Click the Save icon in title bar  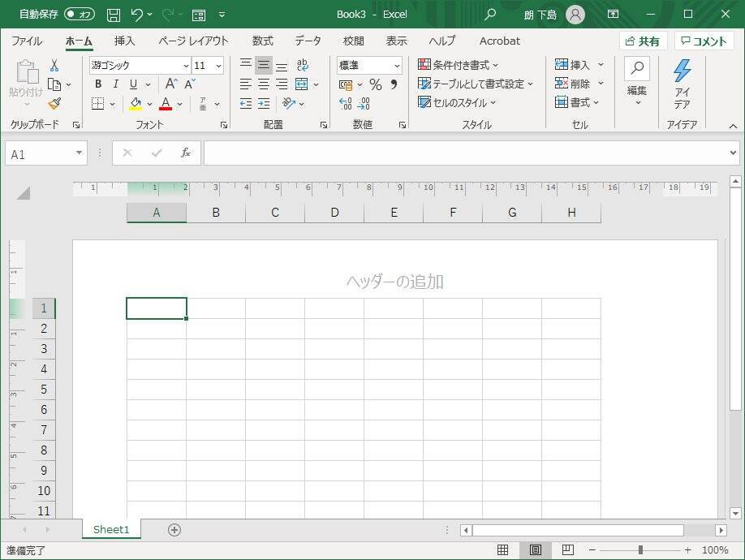(x=114, y=15)
